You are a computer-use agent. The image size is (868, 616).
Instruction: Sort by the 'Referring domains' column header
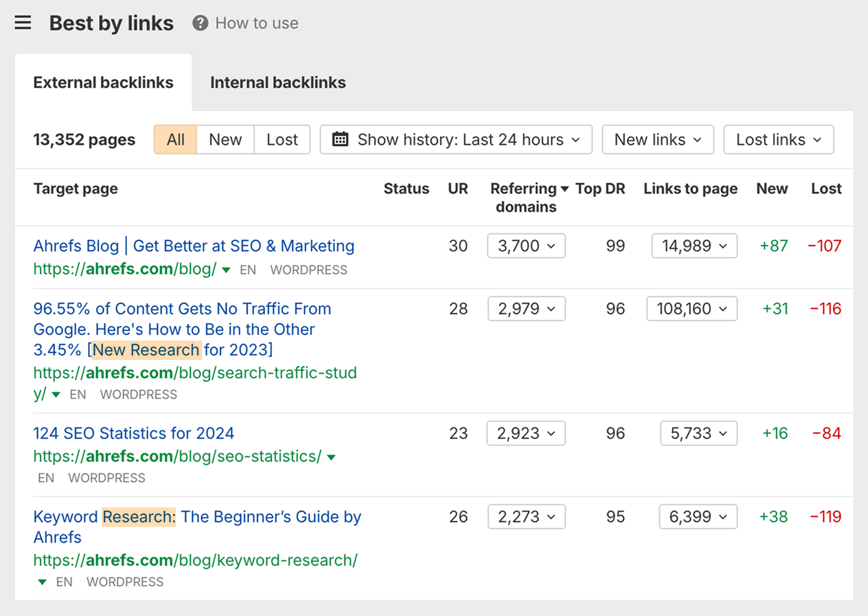click(x=526, y=197)
